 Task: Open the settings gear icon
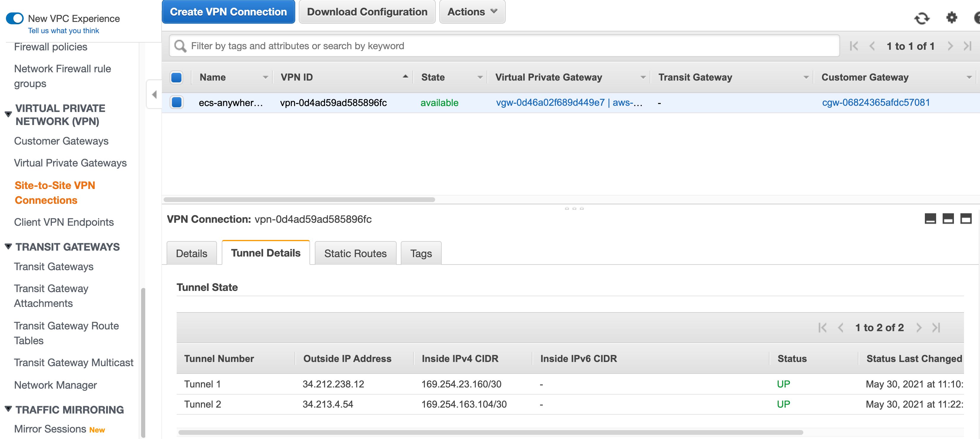[x=952, y=17]
